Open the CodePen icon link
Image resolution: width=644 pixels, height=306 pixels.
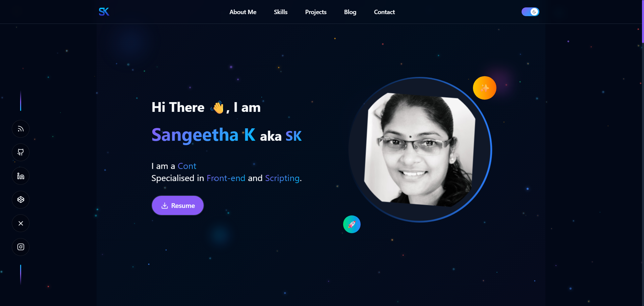tap(20, 200)
